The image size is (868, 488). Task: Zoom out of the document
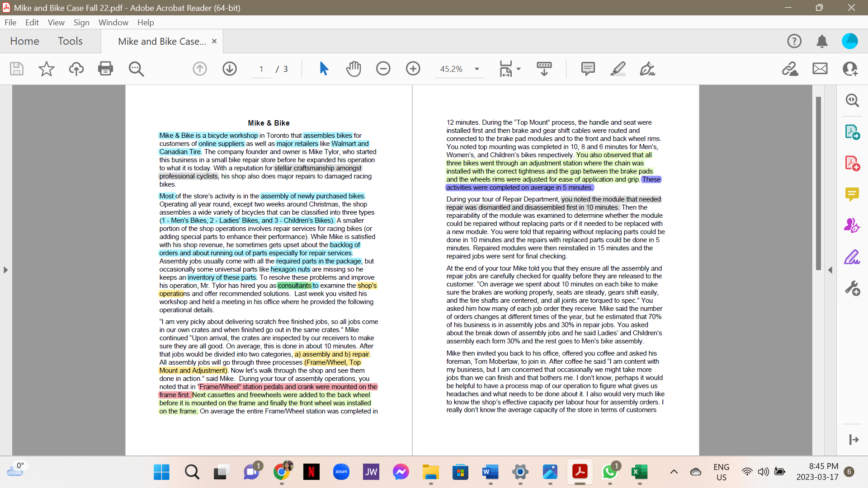(383, 69)
